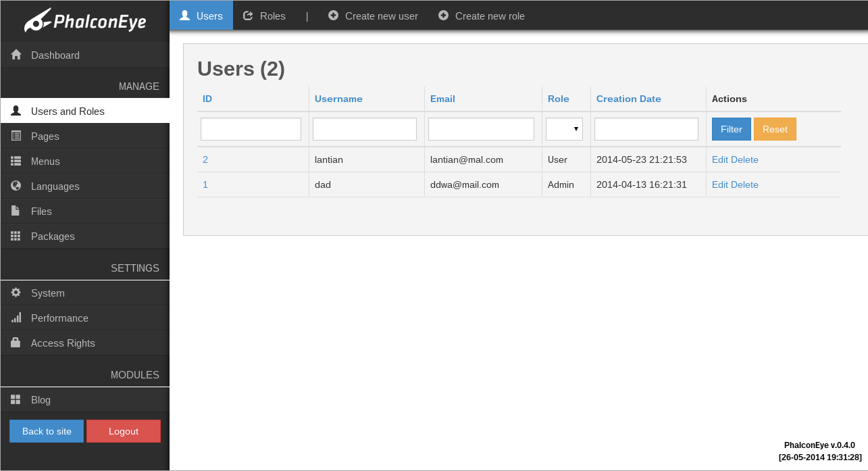Open Files section in sidebar
The image size is (868, 471).
(x=85, y=211)
